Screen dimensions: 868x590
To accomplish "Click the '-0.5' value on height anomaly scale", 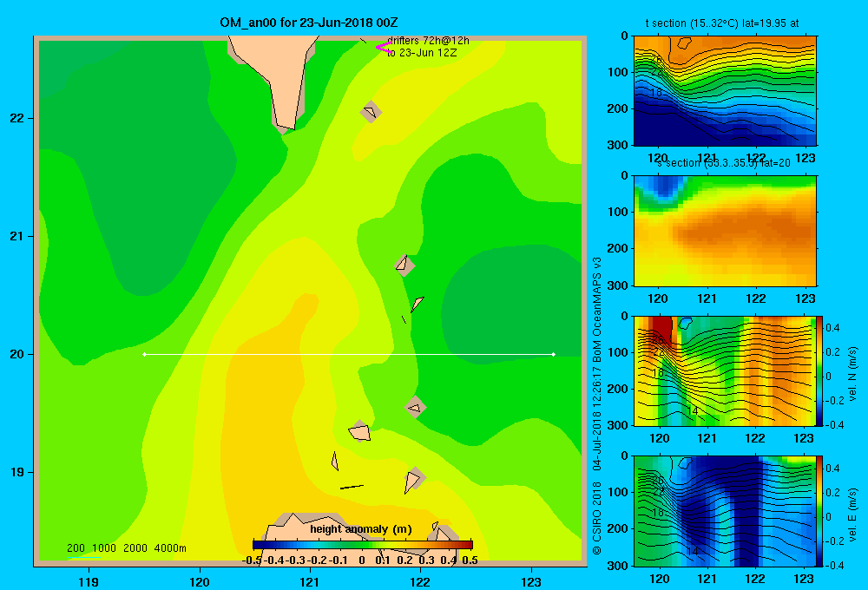I will coord(252,560).
